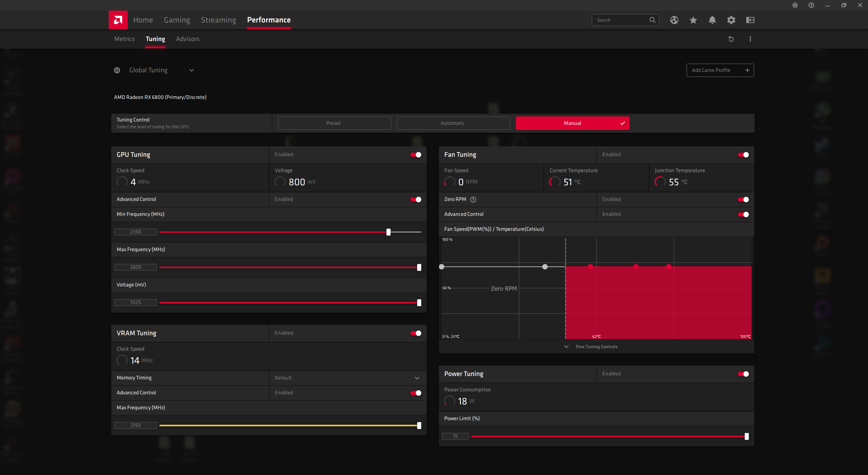The width and height of the screenshot is (868, 475).
Task: Turn off the Zero RPM toggle
Action: pyautogui.click(x=743, y=199)
